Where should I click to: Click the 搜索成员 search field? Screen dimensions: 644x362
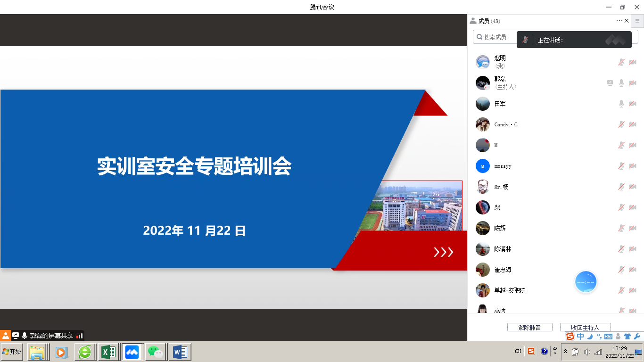coord(495,37)
